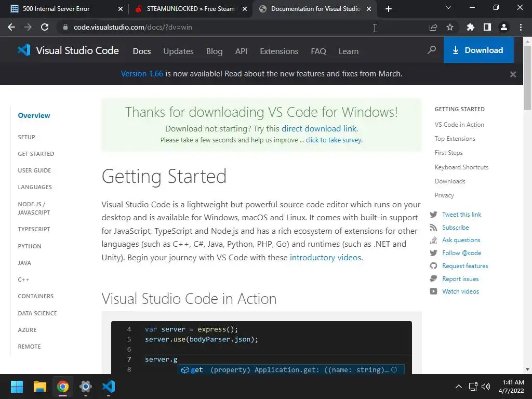
Task: Toggle the Chrome side panel icon
Action: [487, 27]
